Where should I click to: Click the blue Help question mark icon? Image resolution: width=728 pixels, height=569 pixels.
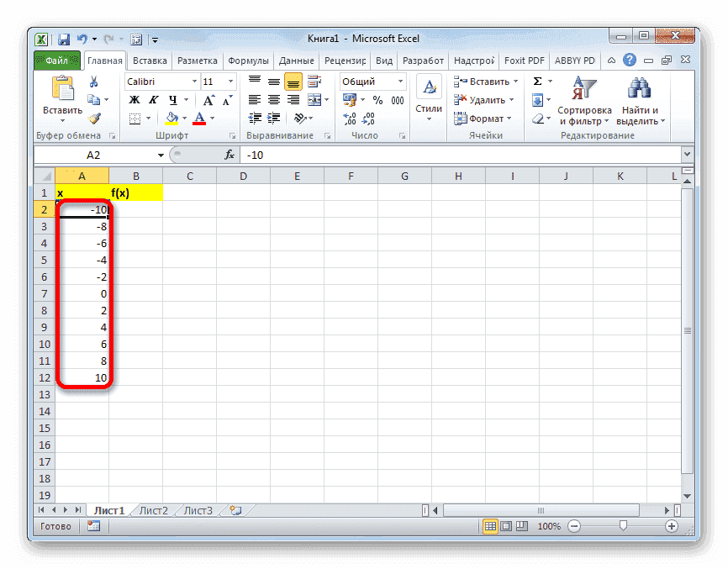(x=630, y=60)
